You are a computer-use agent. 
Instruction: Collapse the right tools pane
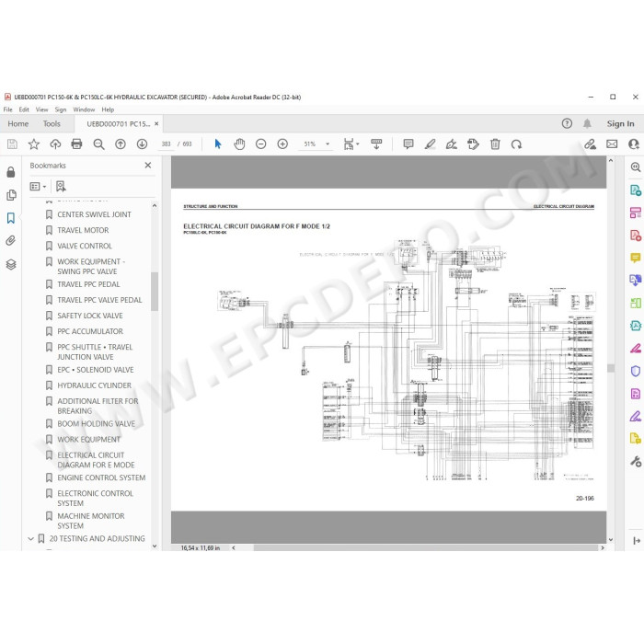point(637,541)
